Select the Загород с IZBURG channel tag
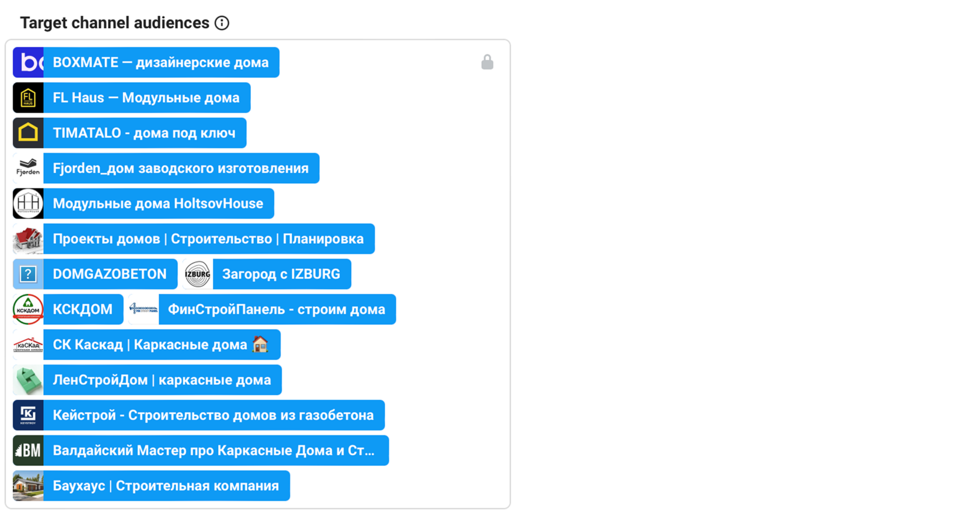Viewport: 980px width, 519px height. tap(267, 274)
